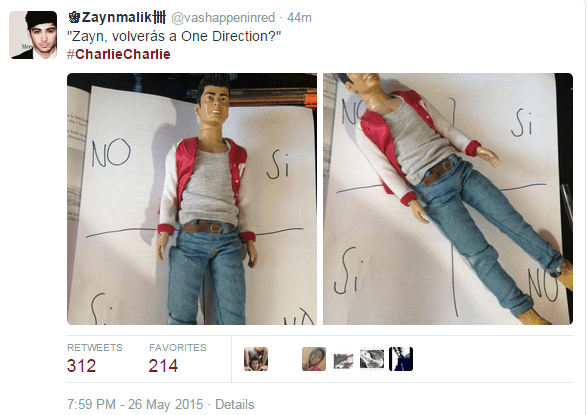
Task: Click the RETWEETS label heading
Action: (x=95, y=348)
